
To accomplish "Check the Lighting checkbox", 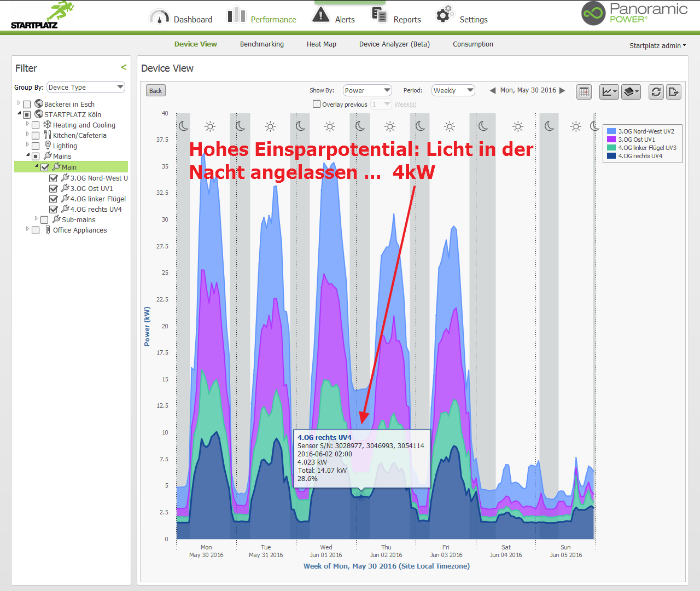I will (x=36, y=146).
